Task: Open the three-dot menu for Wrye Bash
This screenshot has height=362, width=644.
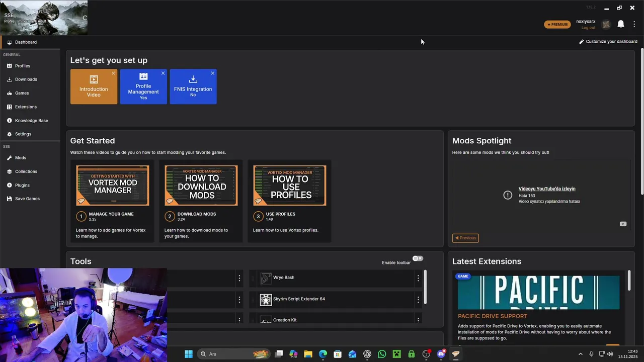Action: pyautogui.click(x=418, y=278)
